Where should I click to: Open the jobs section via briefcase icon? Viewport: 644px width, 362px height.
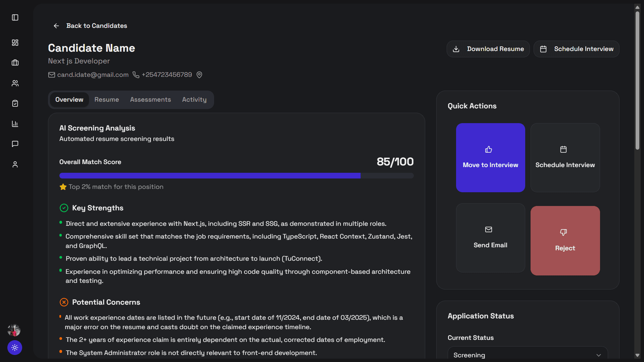point(15,63)
